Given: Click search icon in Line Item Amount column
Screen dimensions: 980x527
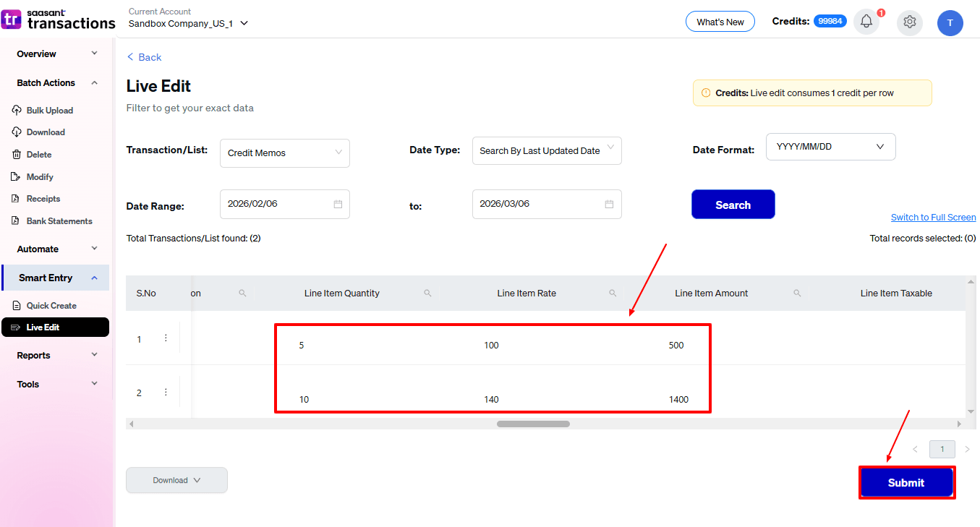Looking at the screenshot, I should pyautogui.click(x=797, y=294).
